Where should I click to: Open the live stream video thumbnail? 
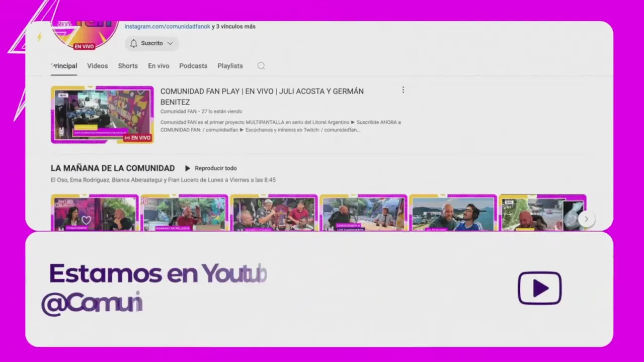coord(102,115)
